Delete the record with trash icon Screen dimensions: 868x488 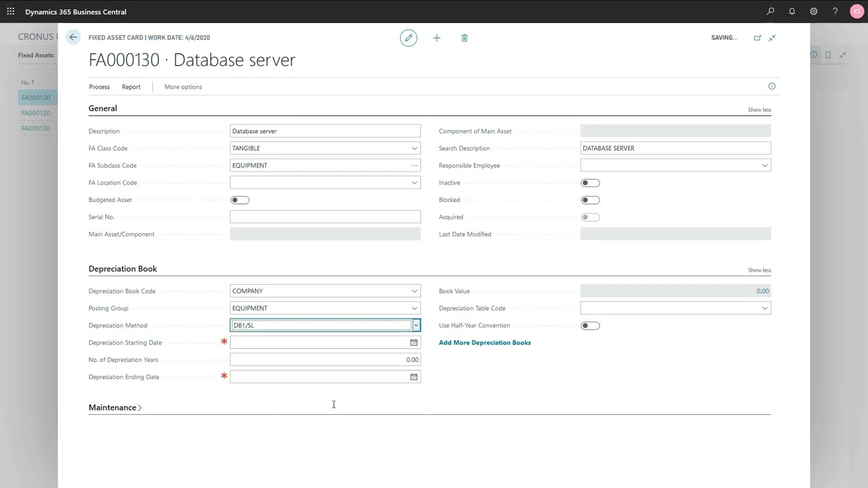(465, 38)
